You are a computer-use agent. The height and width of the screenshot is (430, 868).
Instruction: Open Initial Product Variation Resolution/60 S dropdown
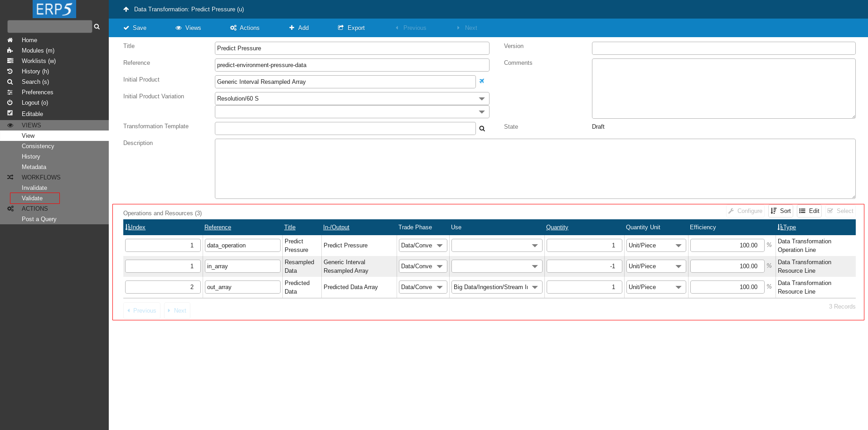pos(352,98)
